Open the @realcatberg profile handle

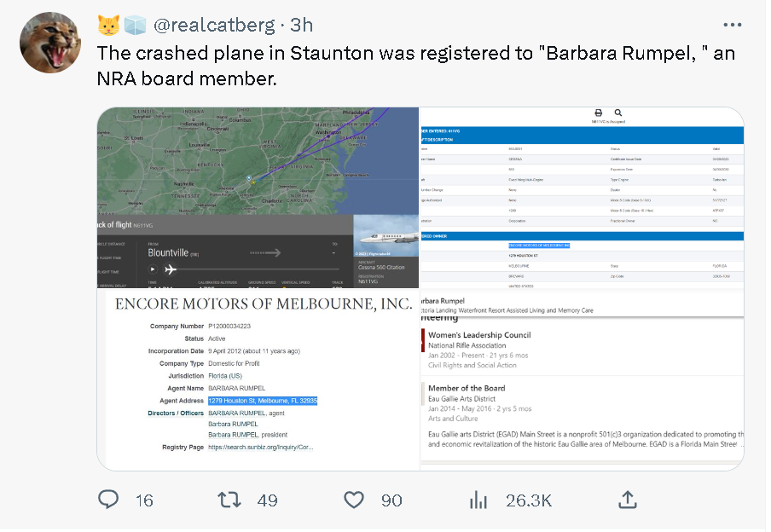point(214,25)
